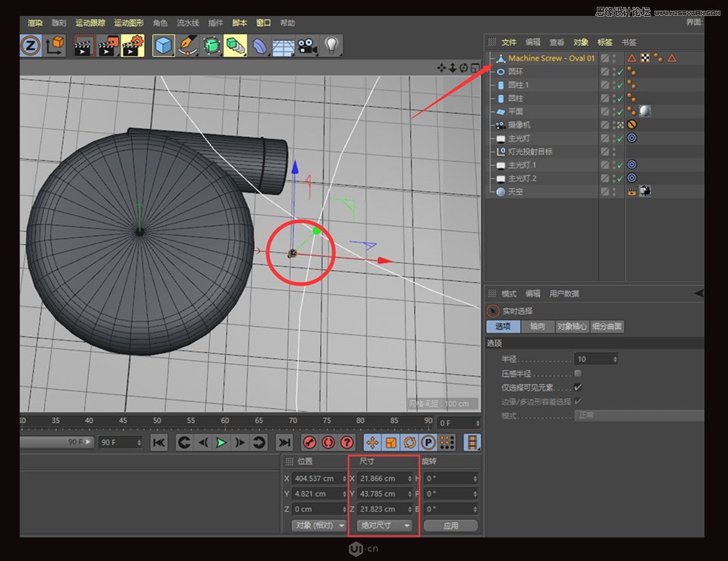This screenshot has width=728, height=561.
Task: Select the spline pen tool icon
Action: [187, 45]
